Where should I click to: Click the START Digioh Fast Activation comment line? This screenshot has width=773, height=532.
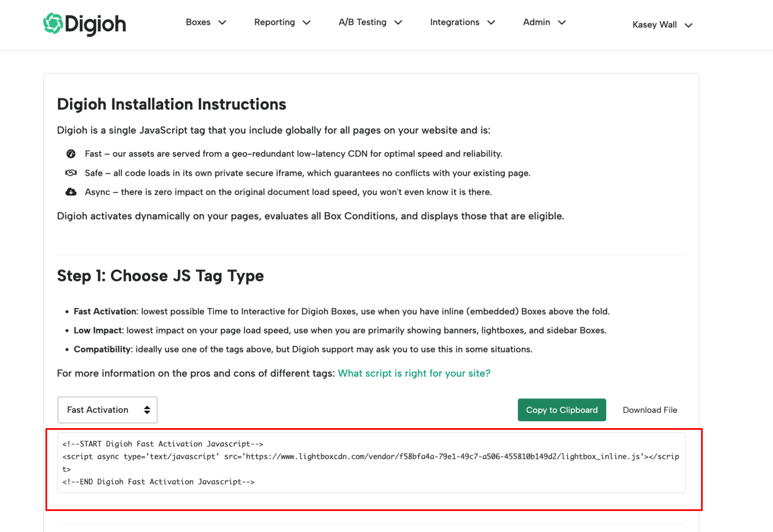click(x=163, y=444)
